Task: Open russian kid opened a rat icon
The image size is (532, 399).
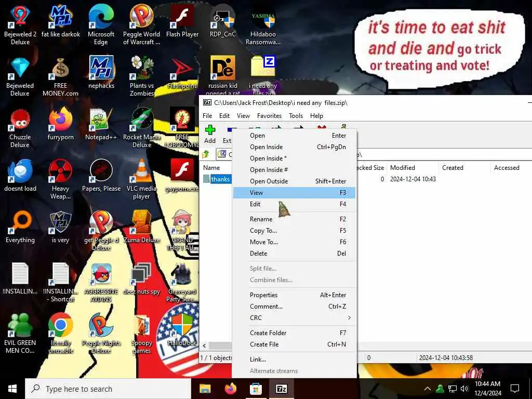Action: (222, 75)
